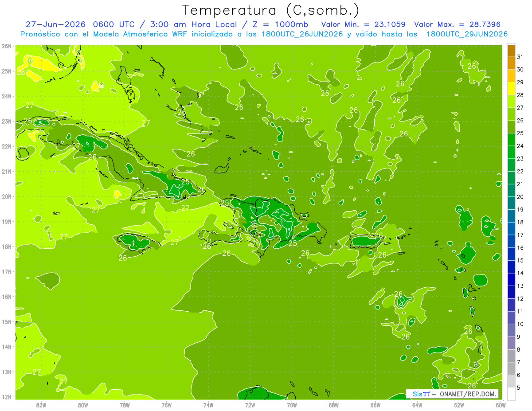Image resolution: width=532 pixels, height=411 pixels.
Task: Click the '15N' latitude axis label
Action: click(7, 322)
